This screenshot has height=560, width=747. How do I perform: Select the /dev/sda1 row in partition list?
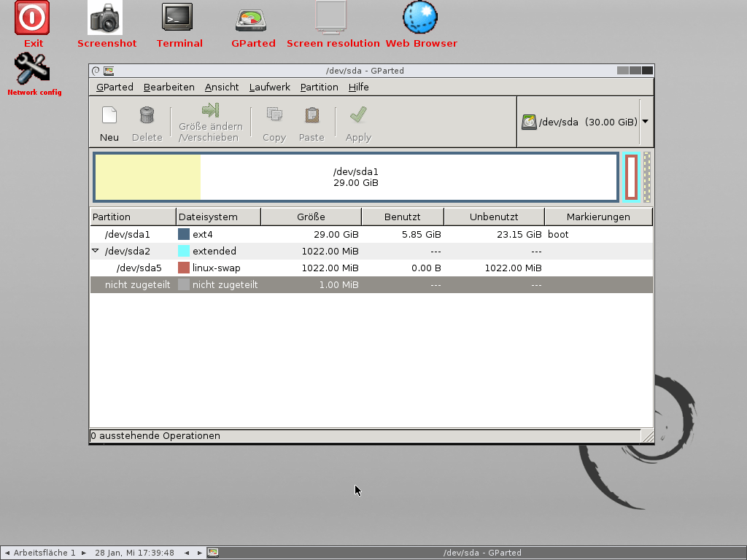click(x=371, y=234)
